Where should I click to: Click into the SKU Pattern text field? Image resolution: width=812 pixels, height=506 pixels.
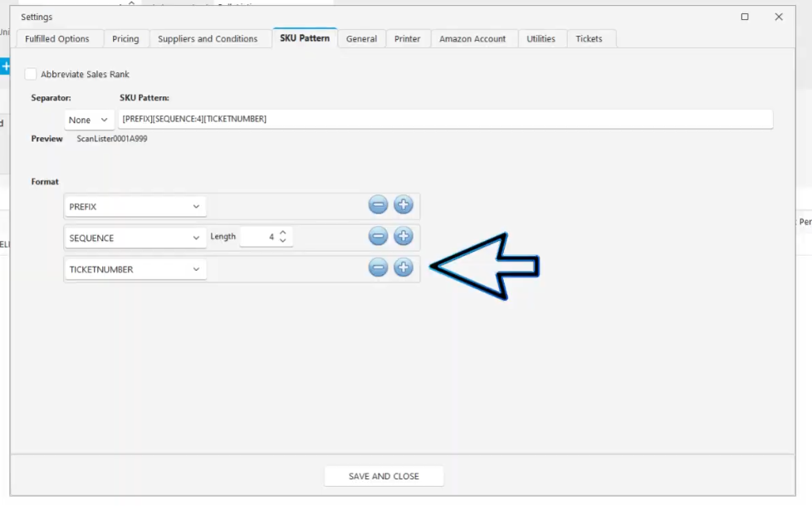(x=444, y=120)
